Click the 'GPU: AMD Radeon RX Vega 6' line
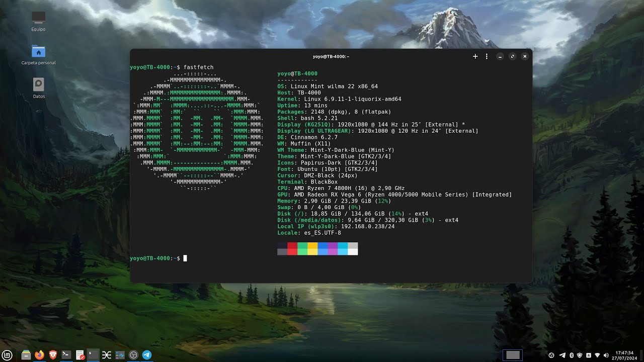This screenshot has width=644, height=362. 394,195
